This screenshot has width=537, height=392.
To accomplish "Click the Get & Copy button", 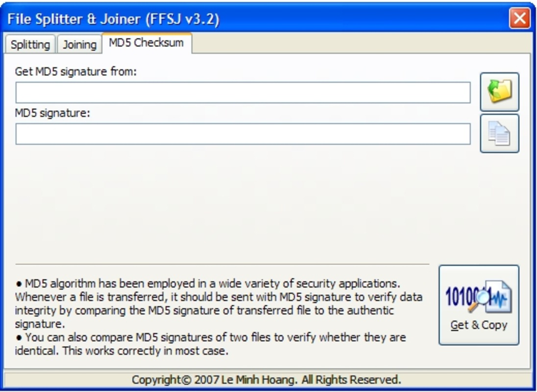I will [x=479, y=305].
